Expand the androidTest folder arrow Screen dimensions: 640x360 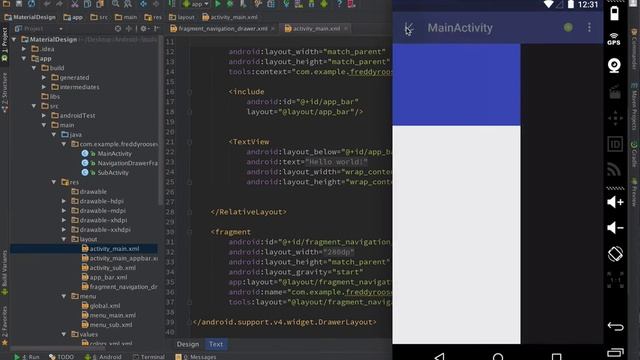click(x=44, y=116)
